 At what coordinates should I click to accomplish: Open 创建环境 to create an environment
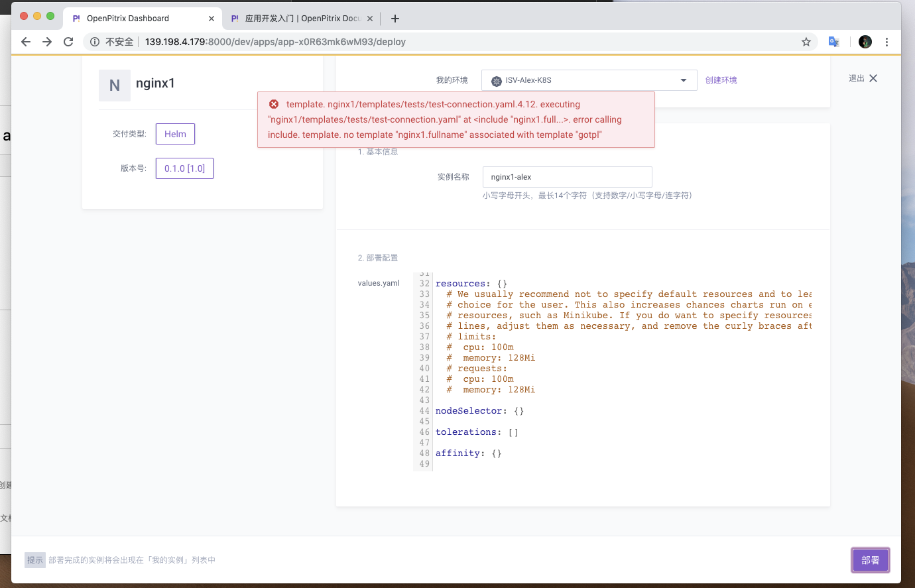point(721,80)
